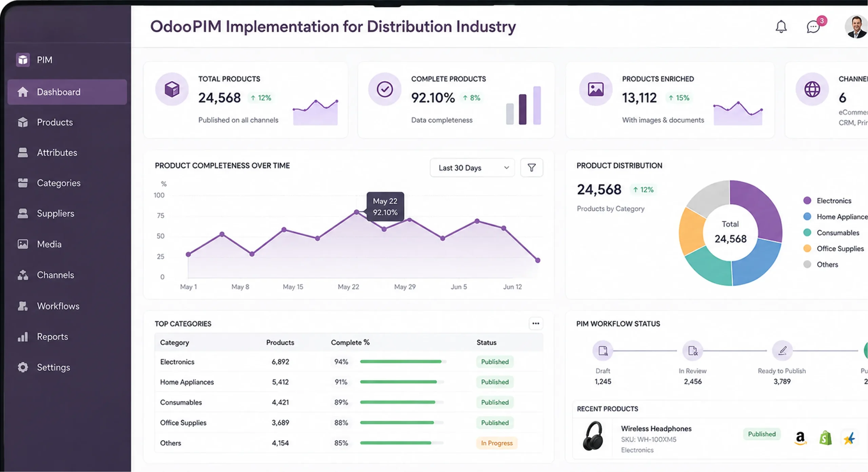Click the Electronics purple legend swatch
The height and width of the screenshot is (472, 868).
coord(807,201)
